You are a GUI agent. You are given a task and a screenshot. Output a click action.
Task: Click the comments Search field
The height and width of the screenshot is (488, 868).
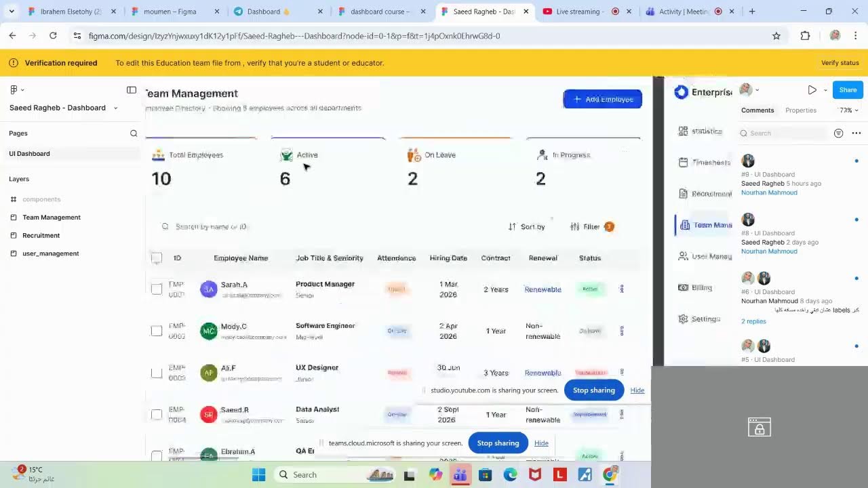pyautogui.click(x=784, y=134)
